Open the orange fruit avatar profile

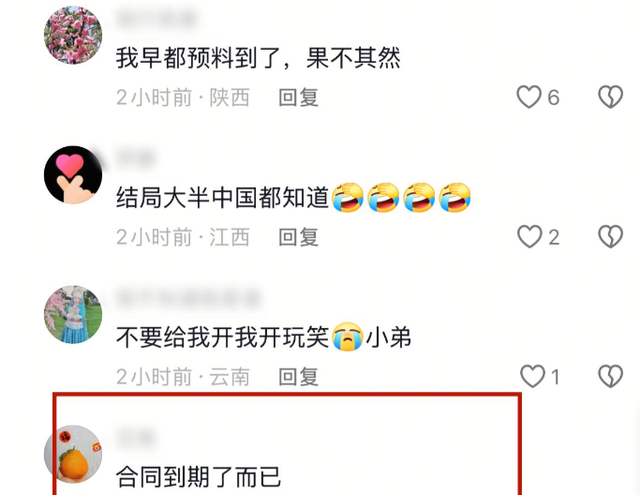click(73, 454)
